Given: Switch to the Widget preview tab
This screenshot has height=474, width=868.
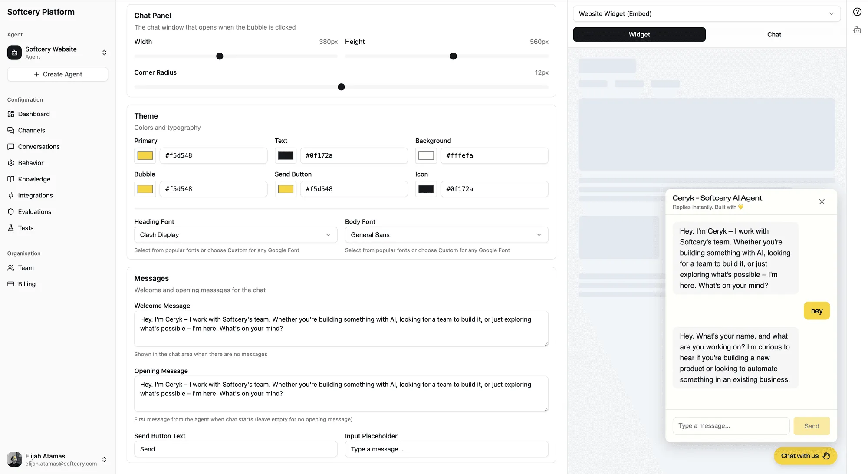Looking at the screenshot, I should pyautogui.click(x=639, y=35).
